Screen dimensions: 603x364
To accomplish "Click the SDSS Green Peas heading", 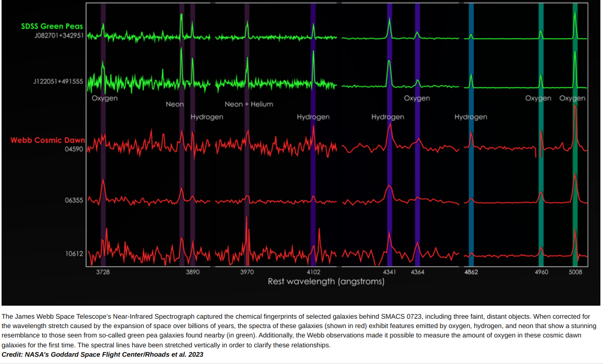I will [x=52, y=26].
